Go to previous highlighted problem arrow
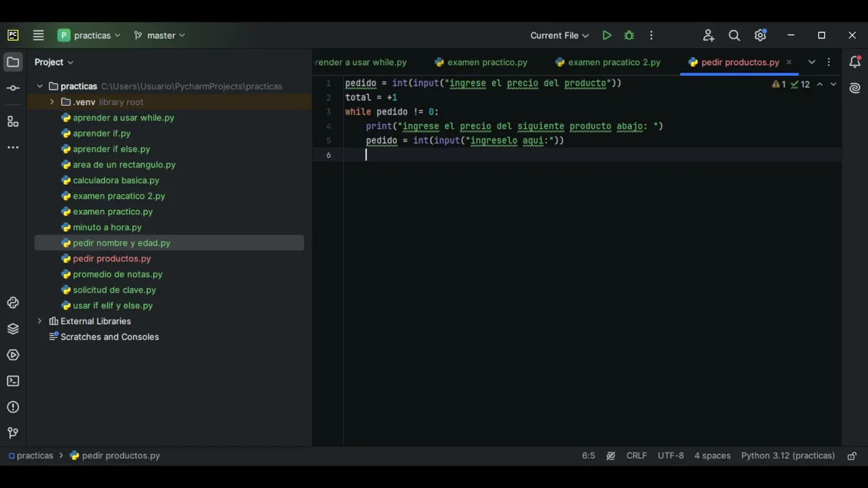This screenshot has width=868, height=488. pos(819,85)
